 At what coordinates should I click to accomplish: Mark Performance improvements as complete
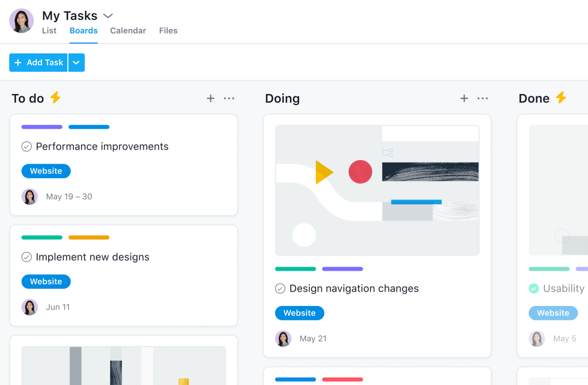[26, 146]
